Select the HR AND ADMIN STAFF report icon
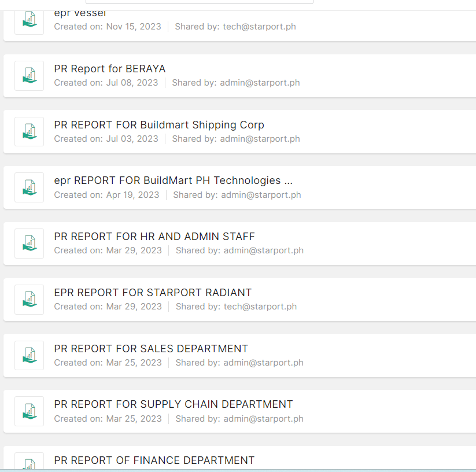The height and width of the screenshot is (472, 476). click(29, 244)
